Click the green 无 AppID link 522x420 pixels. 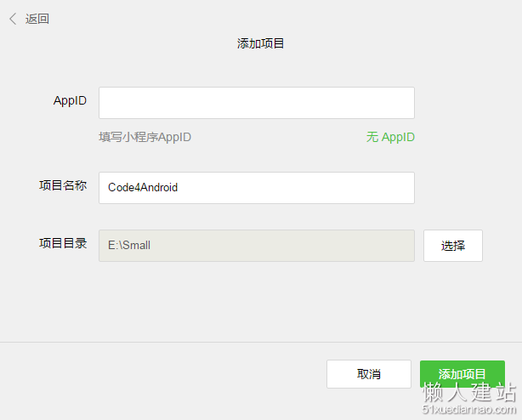click(x=390, y=137)
